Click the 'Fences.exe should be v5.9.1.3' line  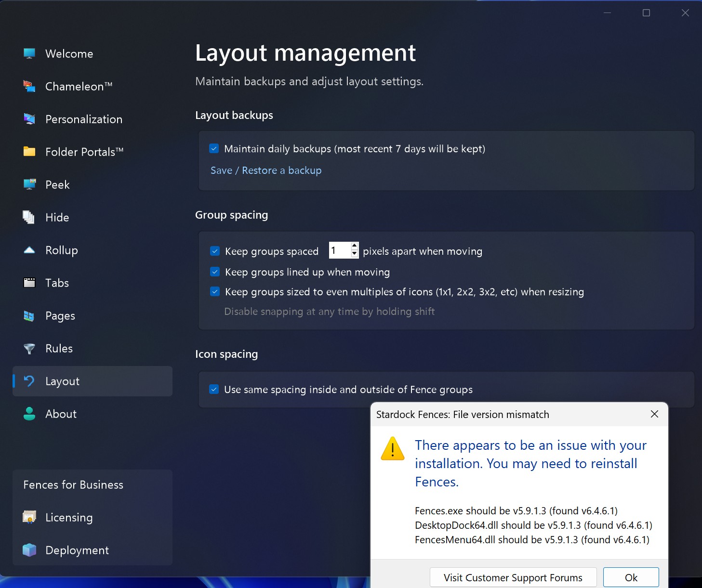[x=516, y=510]
